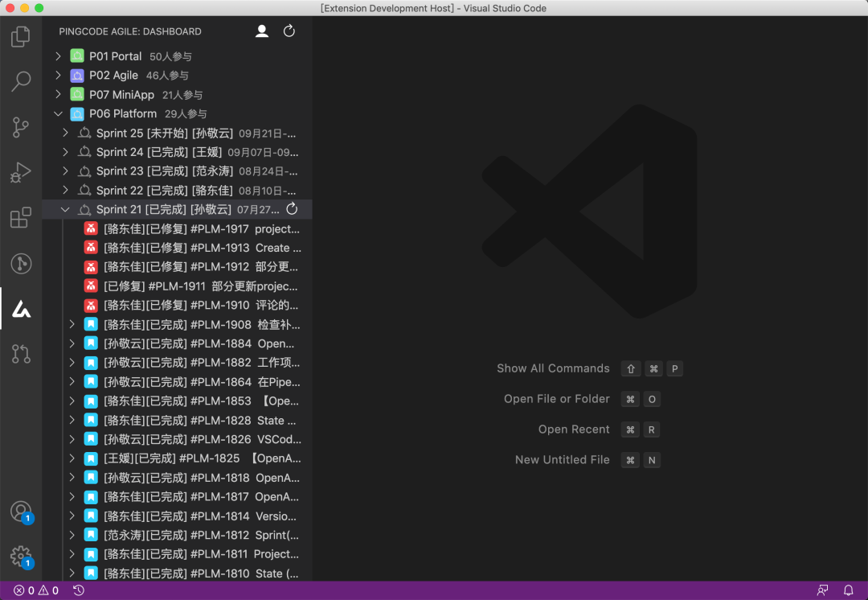Expand work item #PLM-1908
Viewport: 868px width, 600px height.
pos(72,324)
